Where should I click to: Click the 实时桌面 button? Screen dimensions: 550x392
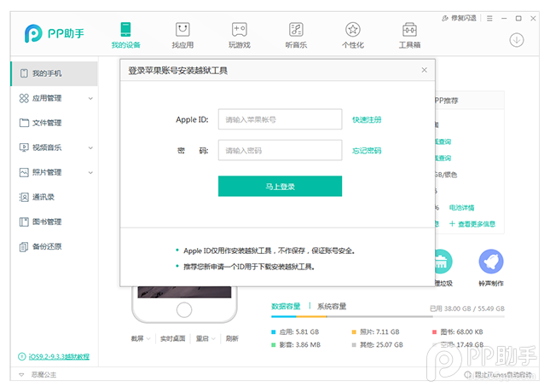point(172,338)
